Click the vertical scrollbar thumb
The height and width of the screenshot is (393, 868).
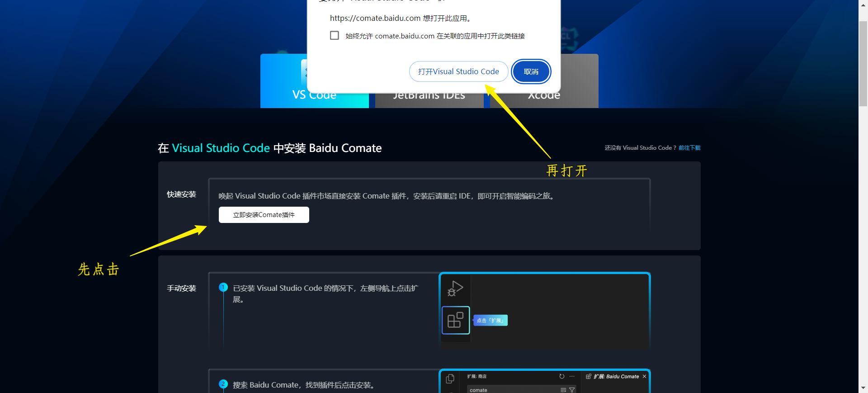[863, 63]
